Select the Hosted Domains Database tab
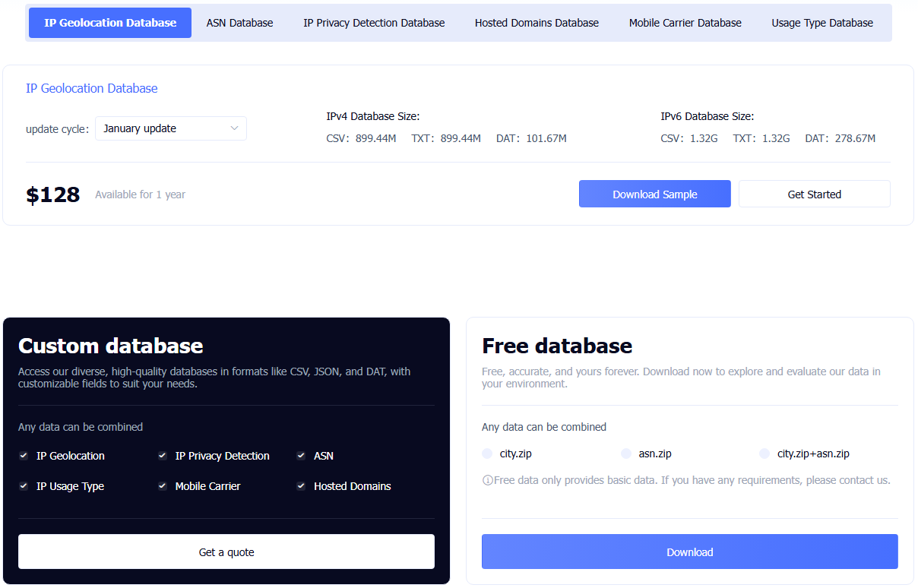This screenshot has height=588, width=918. pos(537,23)
